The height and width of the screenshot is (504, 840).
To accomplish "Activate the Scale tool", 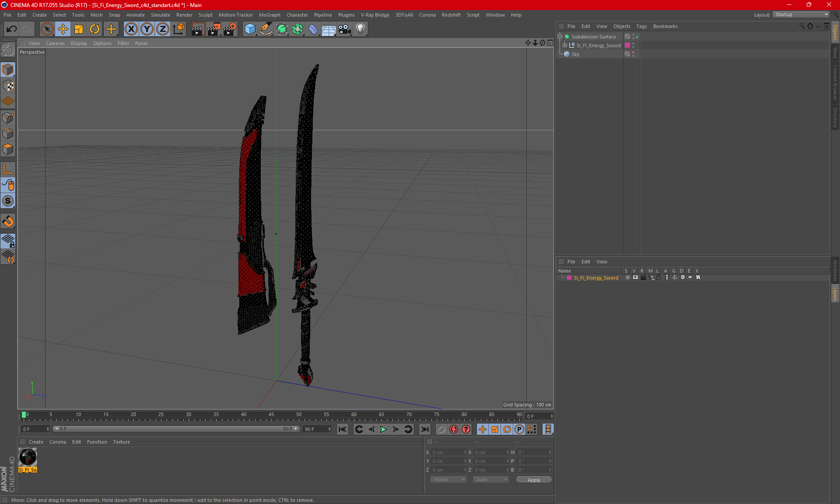I will coord(79,29).
